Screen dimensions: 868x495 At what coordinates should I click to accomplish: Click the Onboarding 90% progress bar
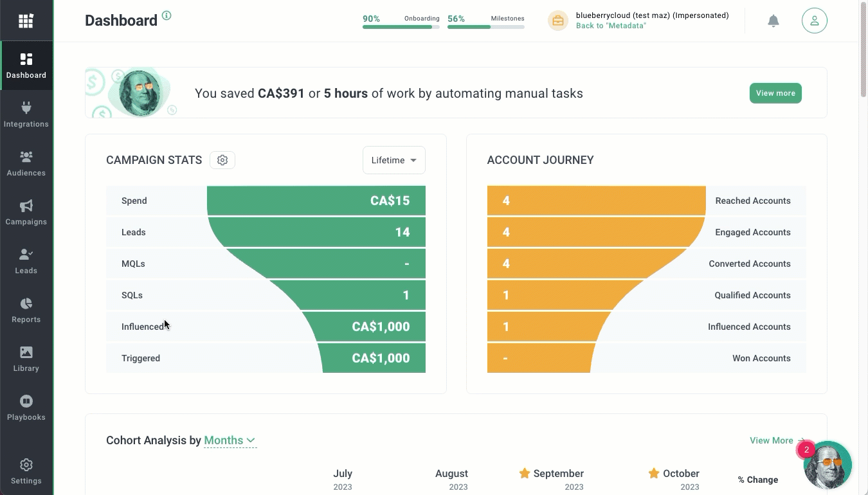tap(401, 26)
